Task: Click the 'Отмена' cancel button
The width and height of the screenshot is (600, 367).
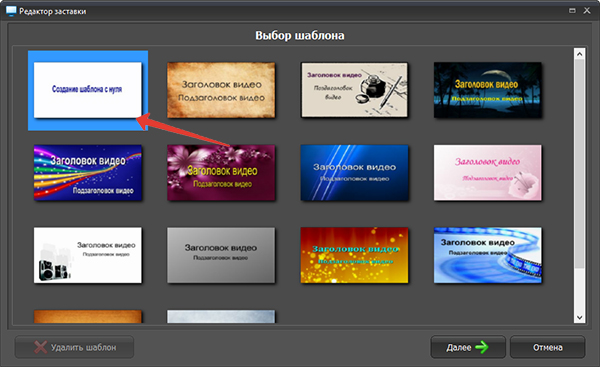Action: (548, 347)
